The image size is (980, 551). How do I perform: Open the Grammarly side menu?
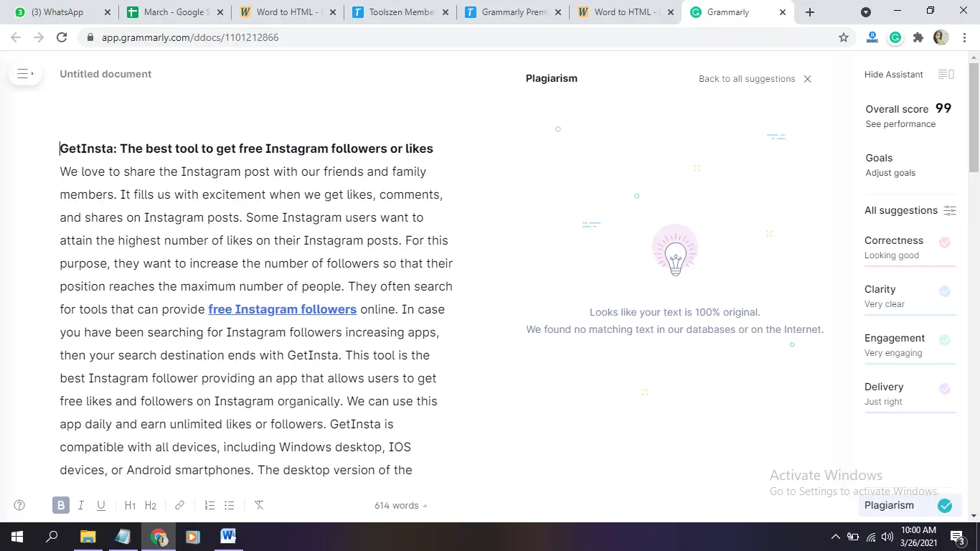[24, 74]
